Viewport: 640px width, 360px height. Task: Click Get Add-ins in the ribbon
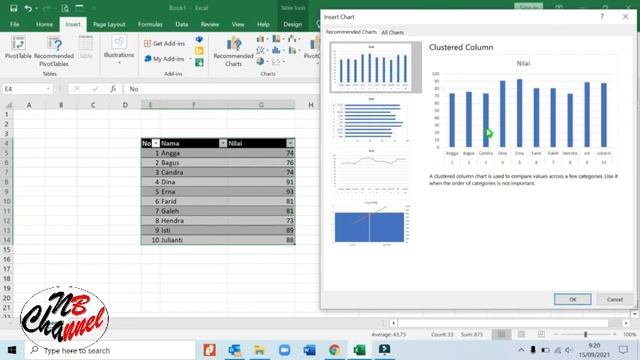coord(164,43)
